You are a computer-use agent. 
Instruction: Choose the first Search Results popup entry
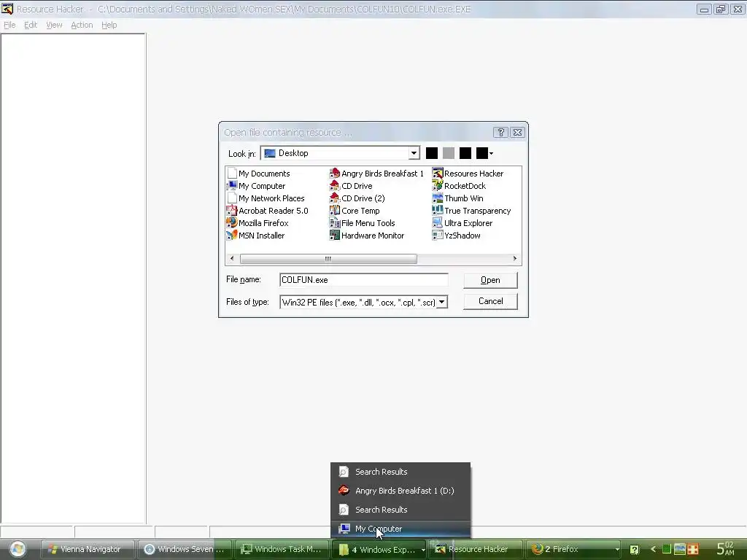tap(400, 472)
